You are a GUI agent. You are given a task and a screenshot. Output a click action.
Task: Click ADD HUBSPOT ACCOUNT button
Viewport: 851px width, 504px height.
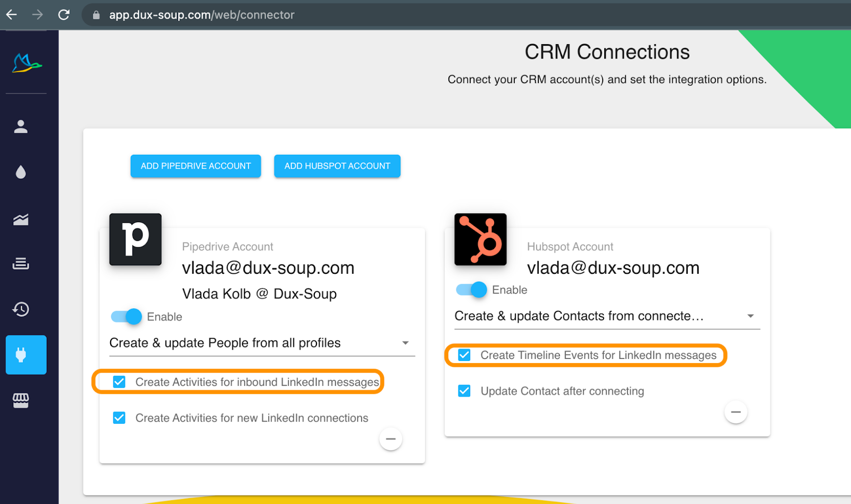pos(337,166)
